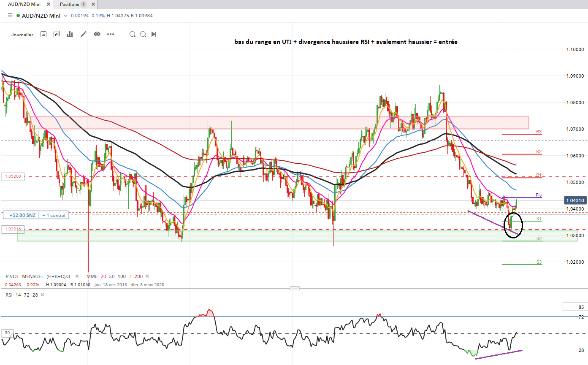Grab the panel divider handle above RSI
This screenshot has width=588, height=365.
[x=295, y=288]
